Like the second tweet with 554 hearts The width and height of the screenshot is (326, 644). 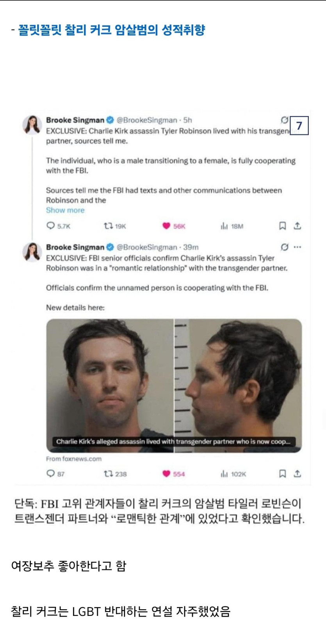coord(166,474)
